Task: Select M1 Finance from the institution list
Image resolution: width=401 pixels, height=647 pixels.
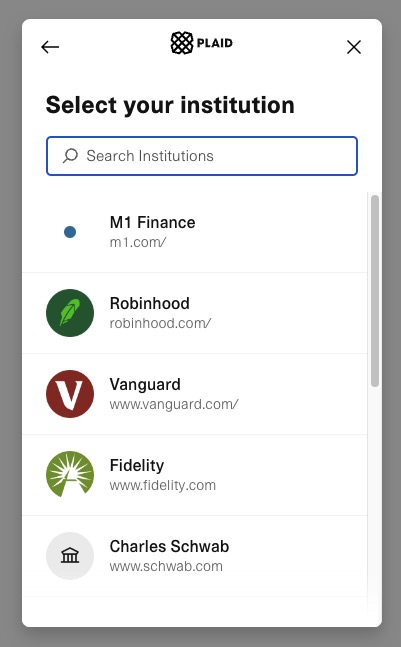Action: pyautogui.click(x=195, y=232)
